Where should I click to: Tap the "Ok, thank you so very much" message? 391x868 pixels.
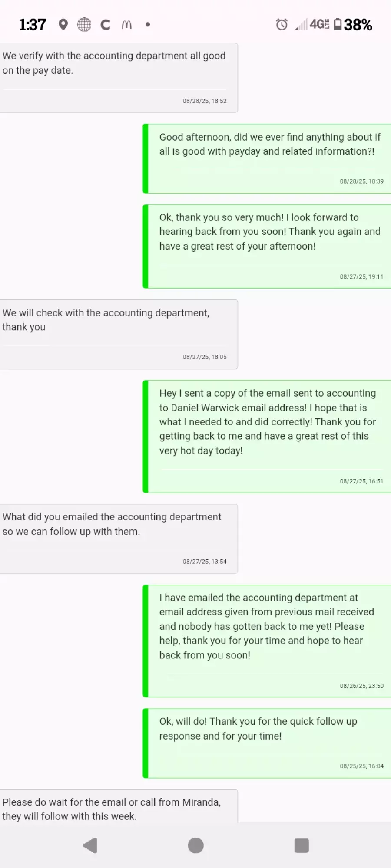pos(269,232)
